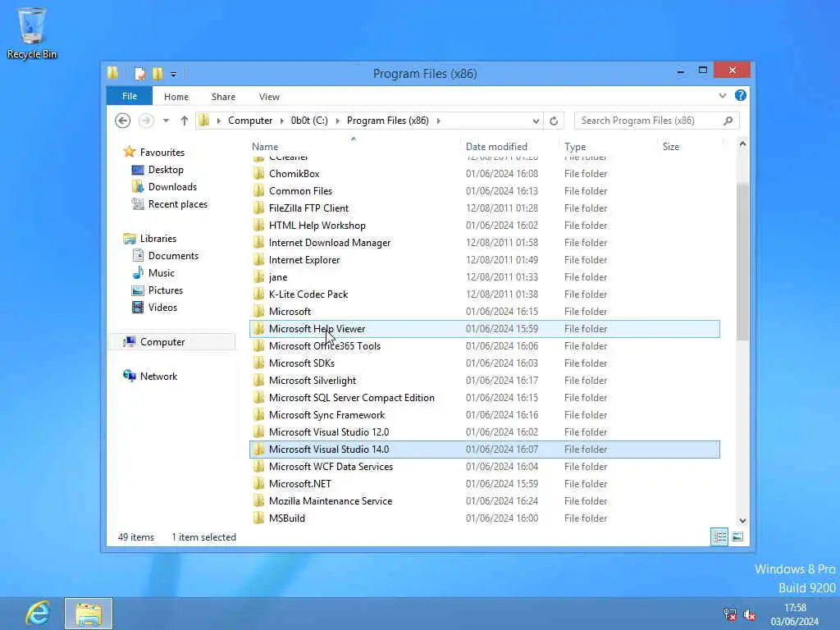Expand the arrow after Program Files (x86) breadcrumb

point(439,121)
